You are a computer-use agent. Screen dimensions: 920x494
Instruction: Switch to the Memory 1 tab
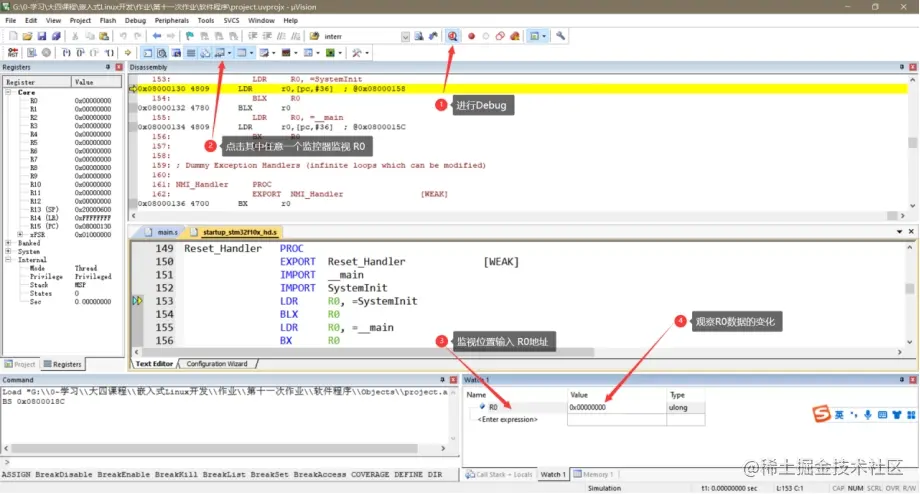coord(593,475)
